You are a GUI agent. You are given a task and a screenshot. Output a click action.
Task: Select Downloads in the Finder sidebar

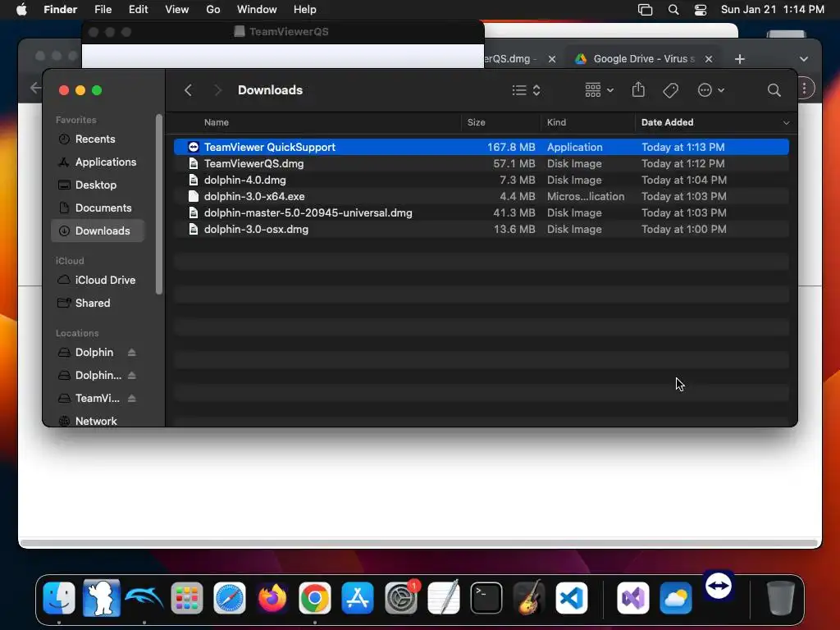pos(98,231)
